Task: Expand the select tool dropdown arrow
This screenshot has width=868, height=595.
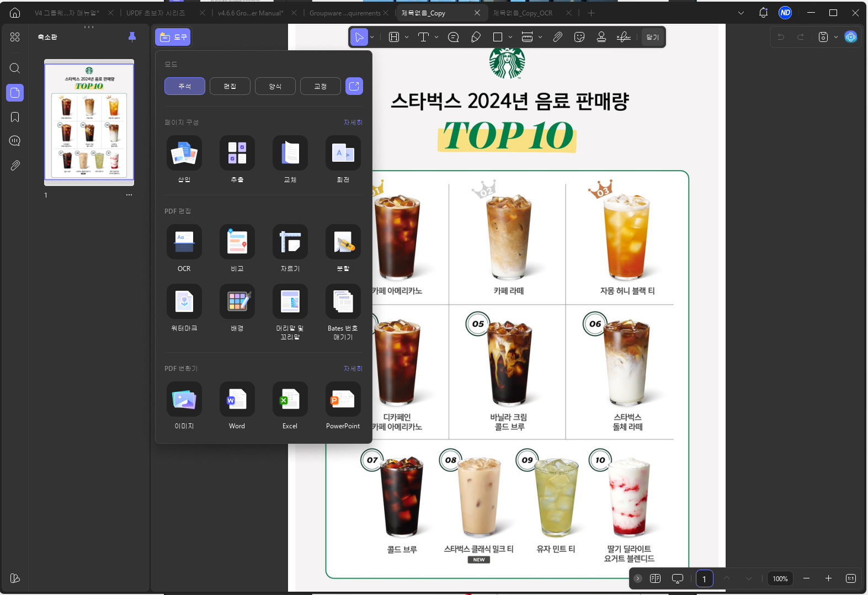Action: tap(372, 37)
